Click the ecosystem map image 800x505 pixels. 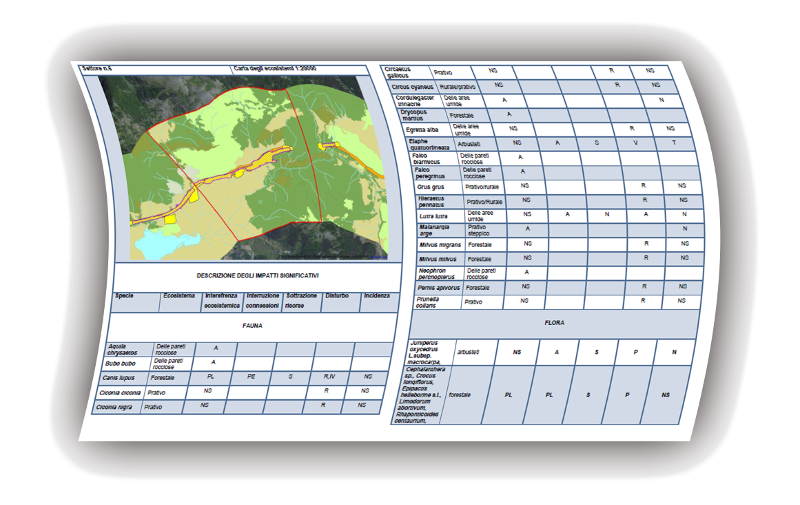click(x=243, y=168)
